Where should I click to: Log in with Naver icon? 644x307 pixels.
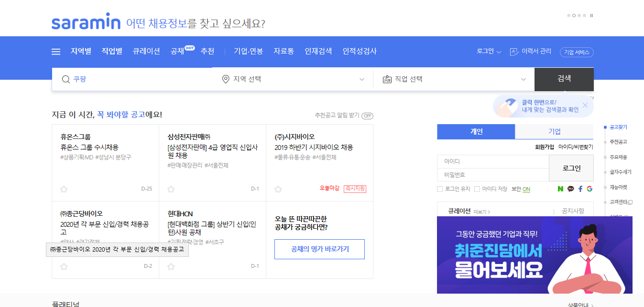pyautogui.click(x=560, y=189)
